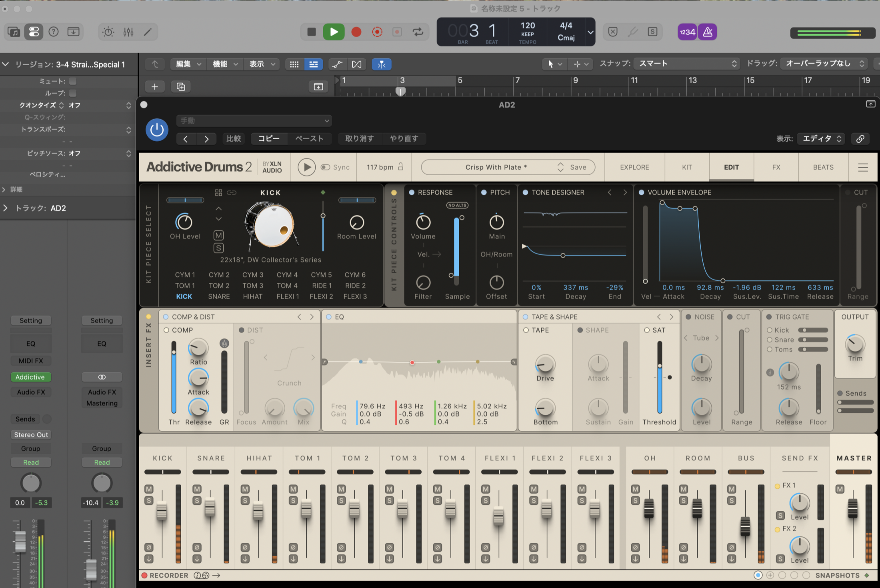Open Quick Help question mark icon
This screenshot has width=880, height=588.
pyautogui.click(x=53, y=32)
